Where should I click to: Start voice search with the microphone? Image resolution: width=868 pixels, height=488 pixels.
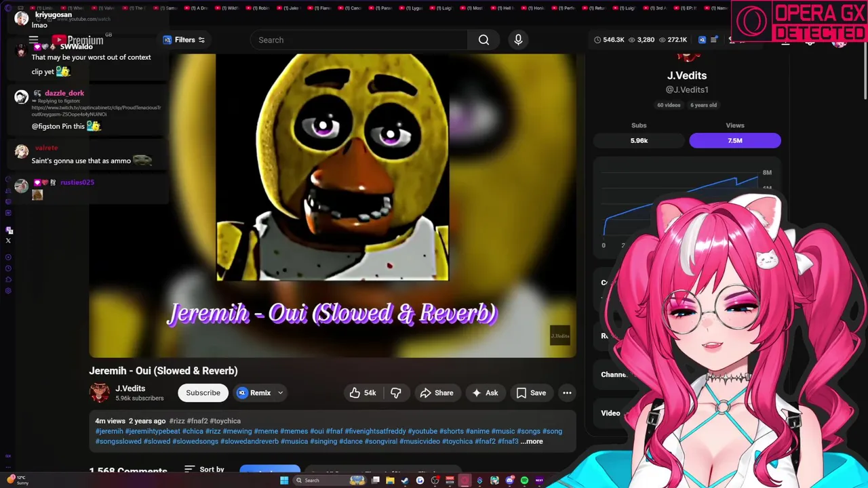[518, 40]
